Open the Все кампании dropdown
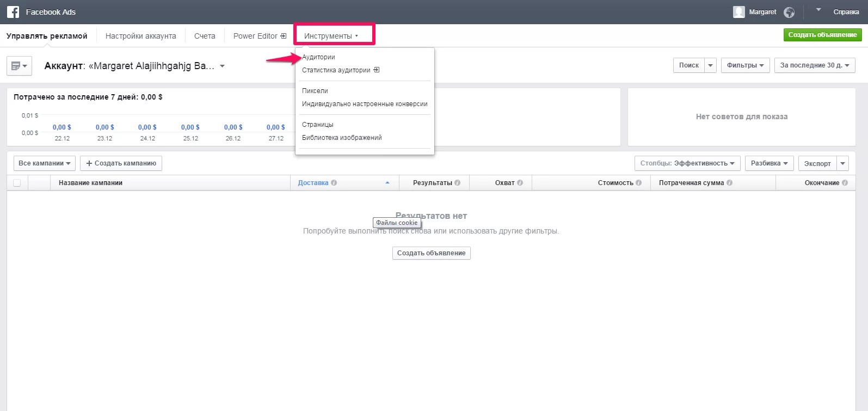868x411 pixels. (45, 163)
